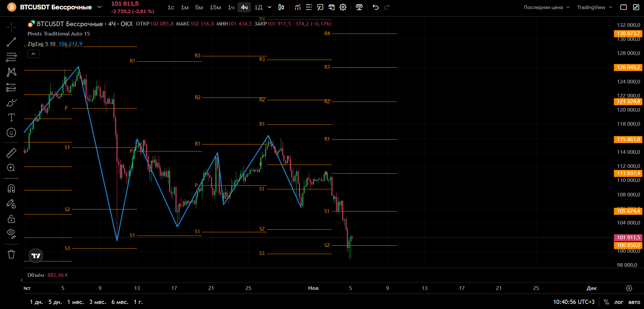Open the TradingView chart source dropdown
Image resolution: width=644 pixels, height=309 pixels.
pos(595,7)
